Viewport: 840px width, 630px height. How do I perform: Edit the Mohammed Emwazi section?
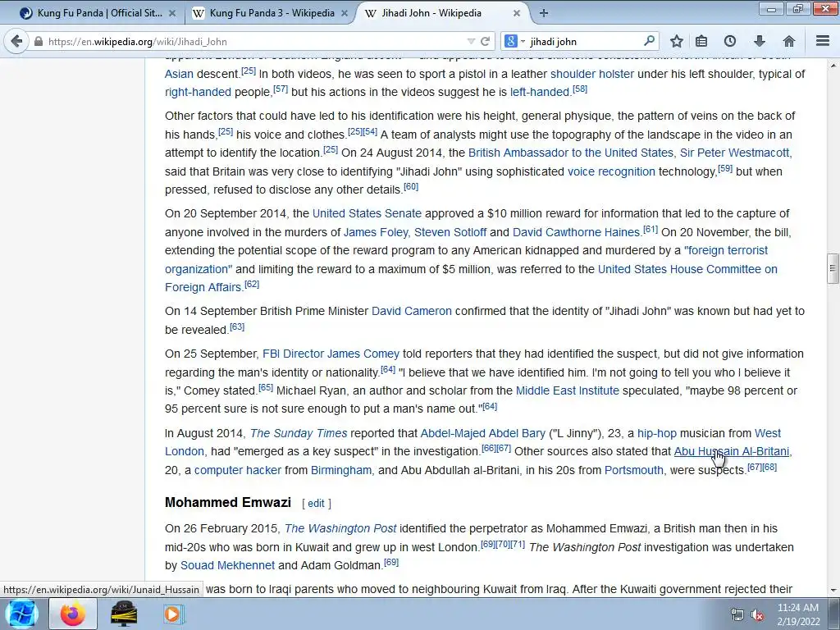316,503
